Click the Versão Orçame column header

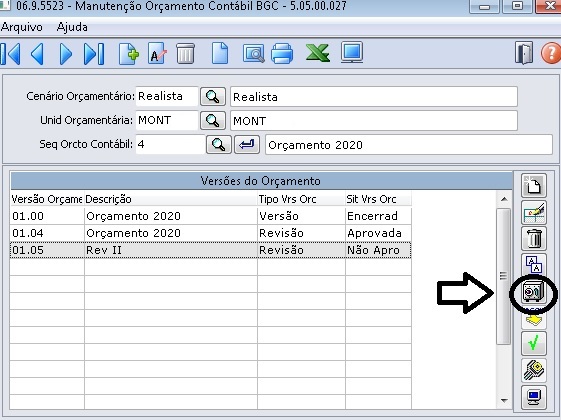pyautogui.click(x=47, y=199)
